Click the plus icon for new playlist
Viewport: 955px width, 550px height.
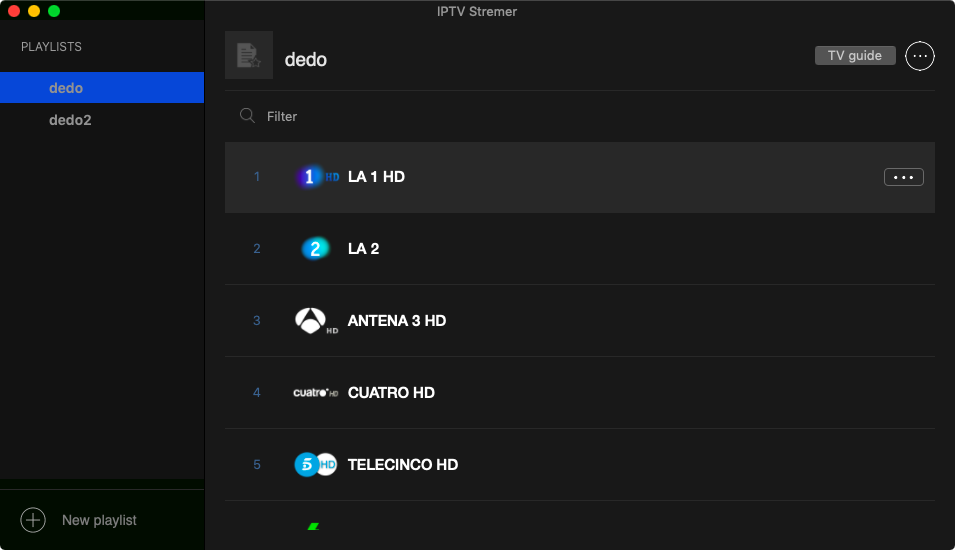click(33, 520)
